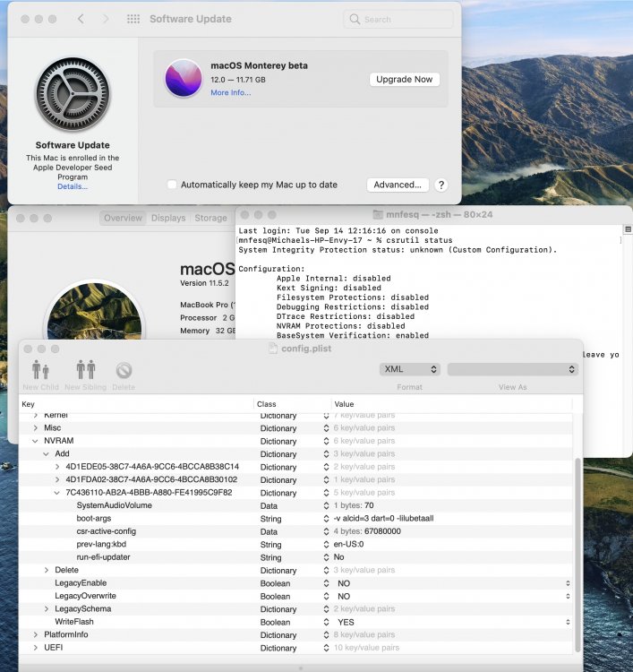Click Version 11.5.2 text in About This Mac
This screenshot has height=672, width=633.
(x=204, y=283)
